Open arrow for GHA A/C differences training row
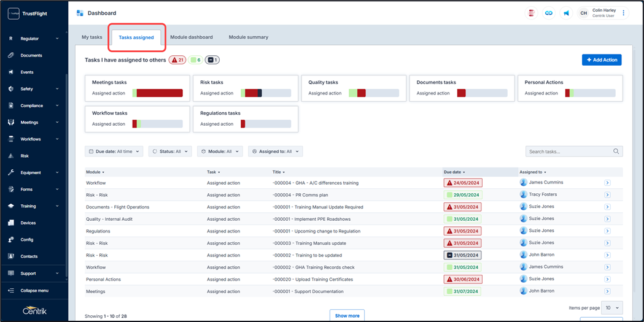 tap(607, 183)
